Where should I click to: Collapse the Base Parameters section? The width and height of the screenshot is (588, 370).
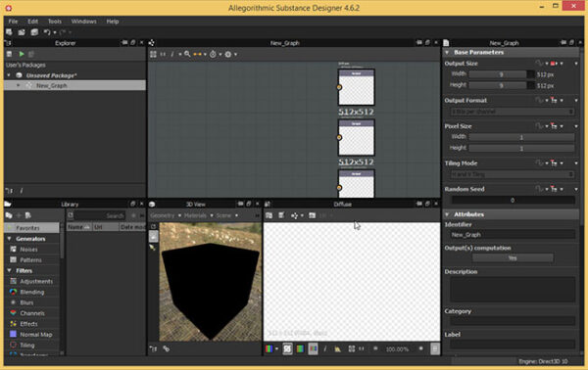click(x=447, y=53)
